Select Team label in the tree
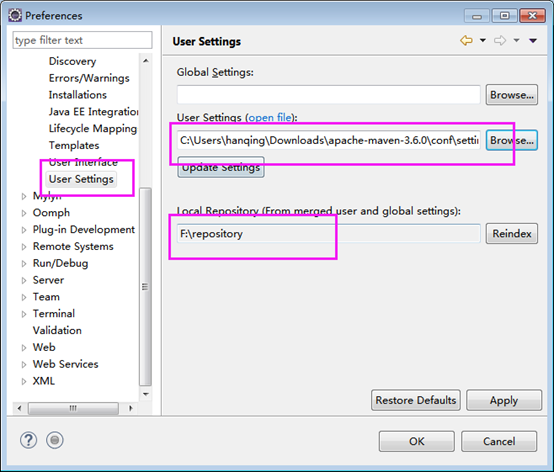 [x=46, y=297]
